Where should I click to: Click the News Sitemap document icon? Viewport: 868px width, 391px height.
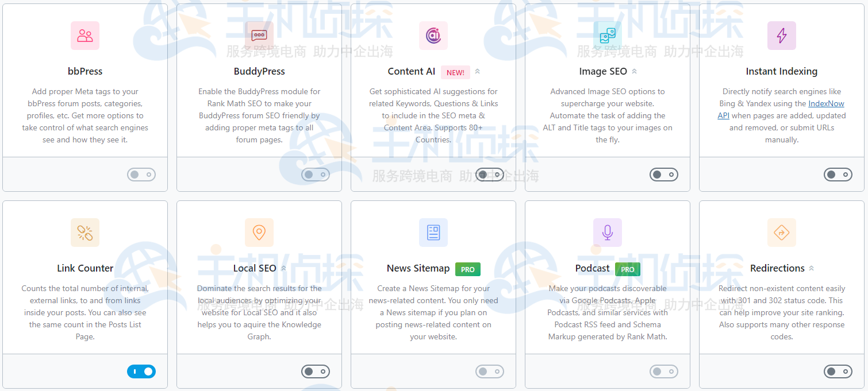[433, 233]
